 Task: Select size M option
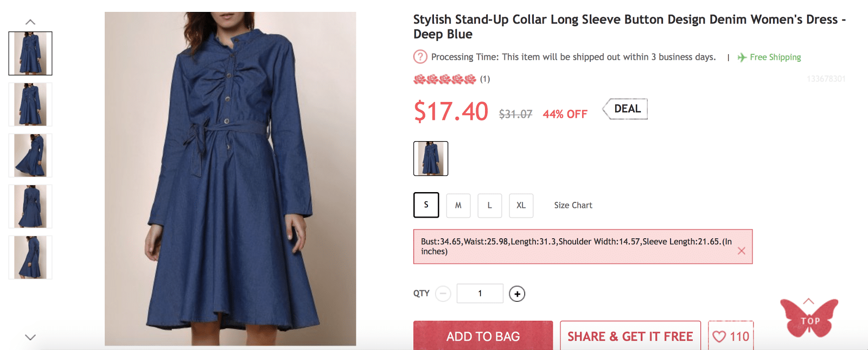point(458,206)
